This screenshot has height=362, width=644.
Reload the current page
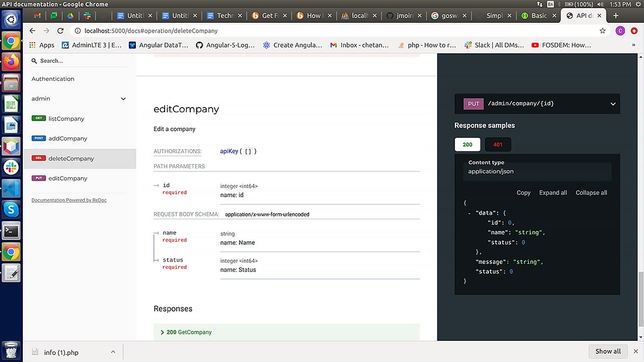click(x=60, y=30)
